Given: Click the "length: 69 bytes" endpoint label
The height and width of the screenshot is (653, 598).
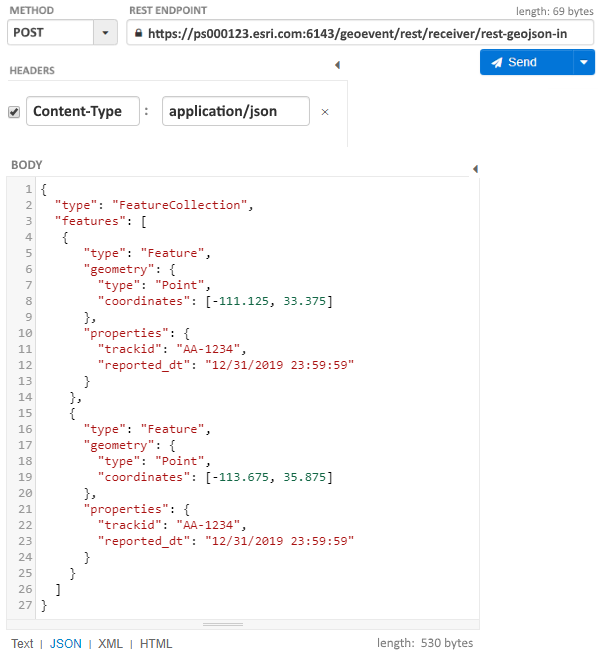Looking at the screenshot, I should [x=555, y=11].
